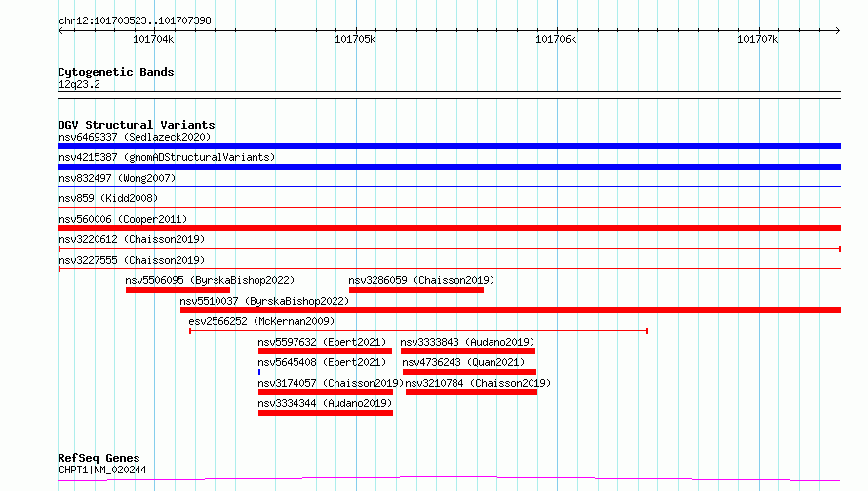This screenshot has height=491, width=868.
Task: Click the 101704k ruler tick label
Action: pos(153,39)
